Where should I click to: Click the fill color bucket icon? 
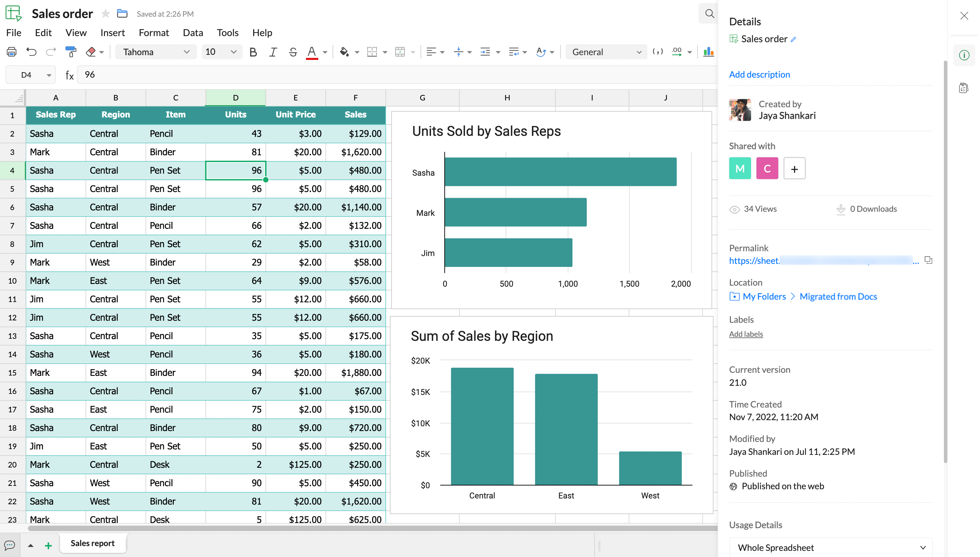tap(344, 52)
